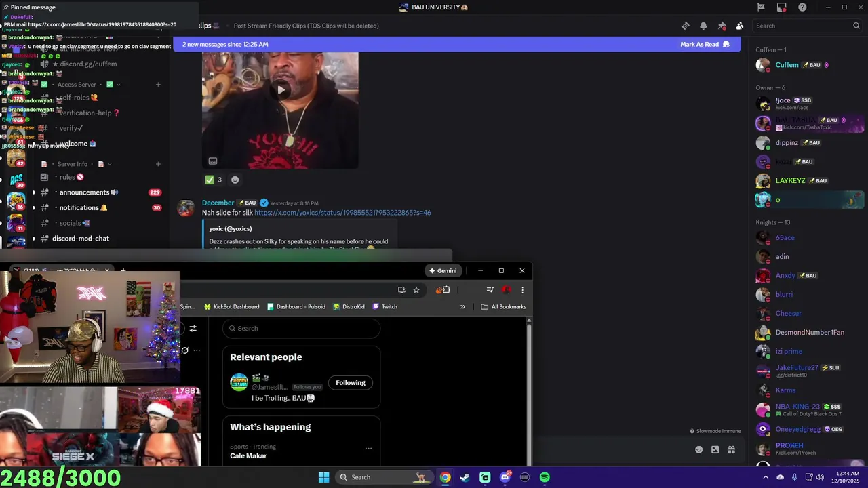Open Spotify from the taskbar
868x488 pixels.
[x=545, y=477]
